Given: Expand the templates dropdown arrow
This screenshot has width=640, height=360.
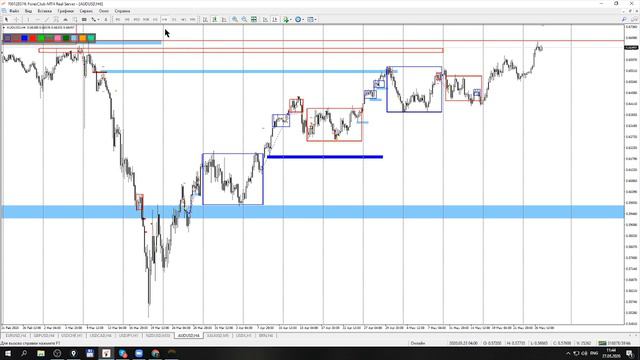Looking at the screenshot, I should pos(316,19).
